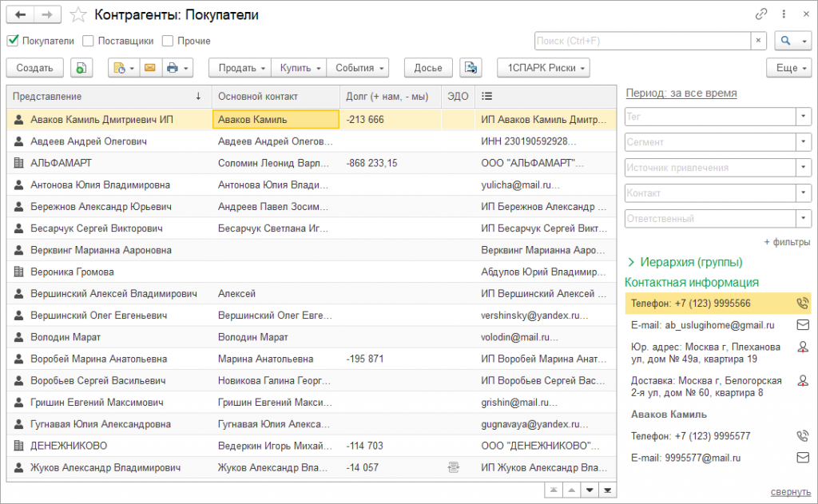The height and width of the screenshot is (504, 818).
Task: Add this list to favorites with the star
Action: [77, 14]
